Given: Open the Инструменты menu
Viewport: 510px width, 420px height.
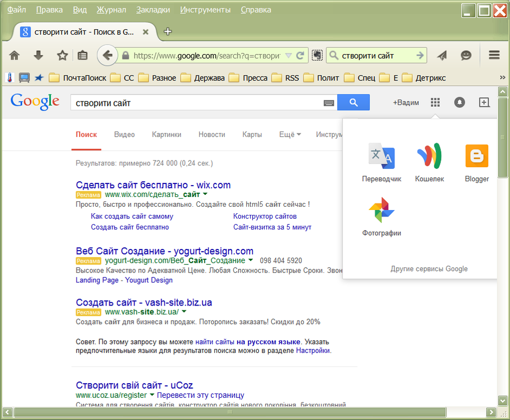Looking at the screenshot, I should click(205, 10).
